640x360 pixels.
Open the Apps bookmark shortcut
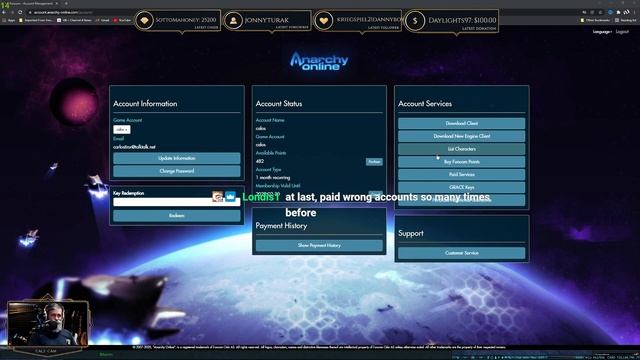tap(9, 20)
